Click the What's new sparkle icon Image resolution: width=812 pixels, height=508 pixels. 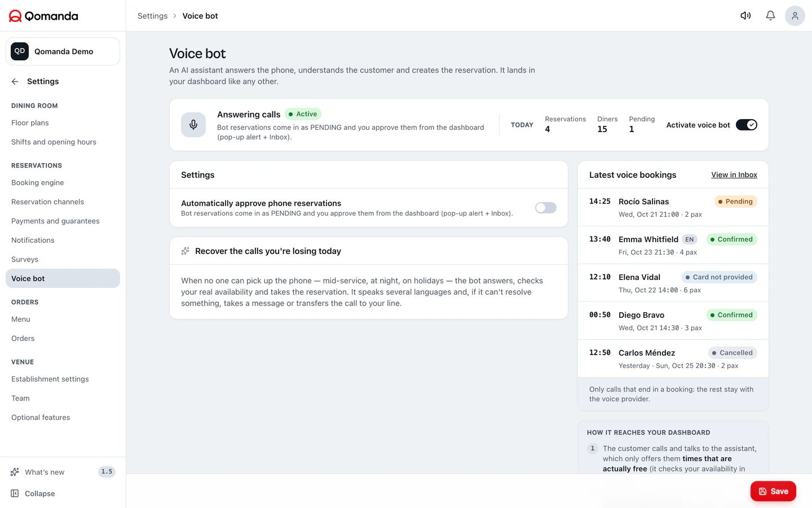(x=15, y=472)
